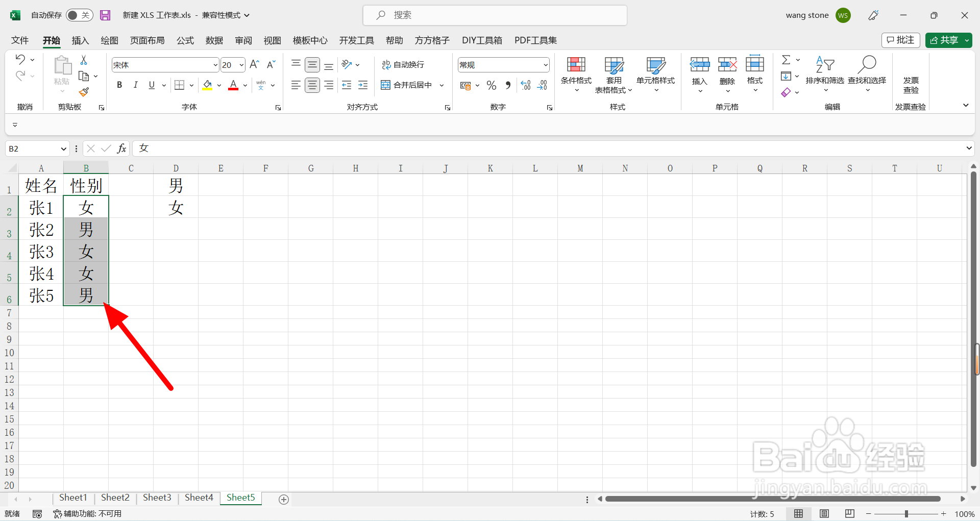The width and height of the screenshot is (980, 521).
Task: Click the comma style icon
Action: [508, 85]
